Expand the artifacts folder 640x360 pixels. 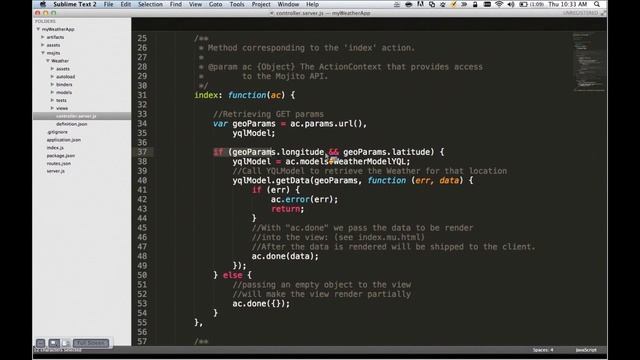42,37
